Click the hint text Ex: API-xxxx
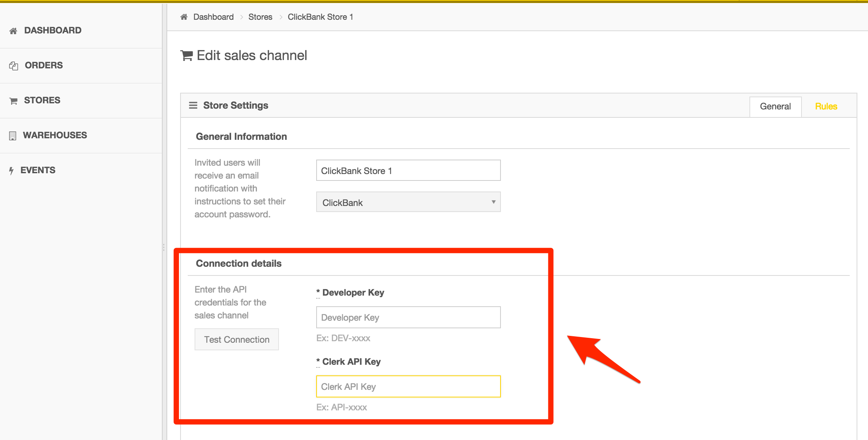Image resolution: width=868 pixels, height=440 pixels. point(342,407)
